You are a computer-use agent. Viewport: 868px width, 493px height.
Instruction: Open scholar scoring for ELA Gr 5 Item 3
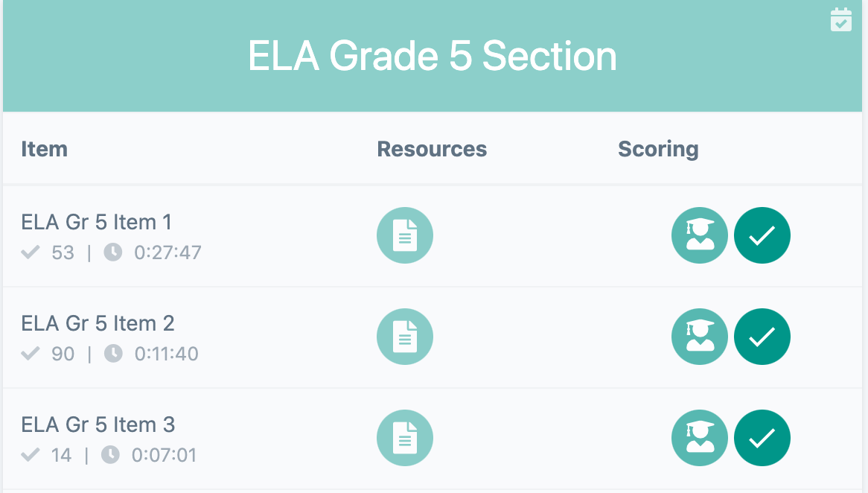pyautogui.click(x=699, y=437)
